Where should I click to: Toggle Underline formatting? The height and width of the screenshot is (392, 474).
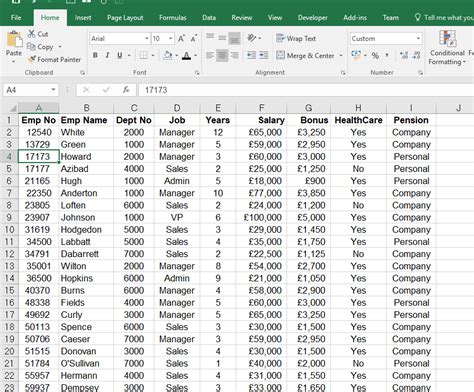click(x=119, y=55)
